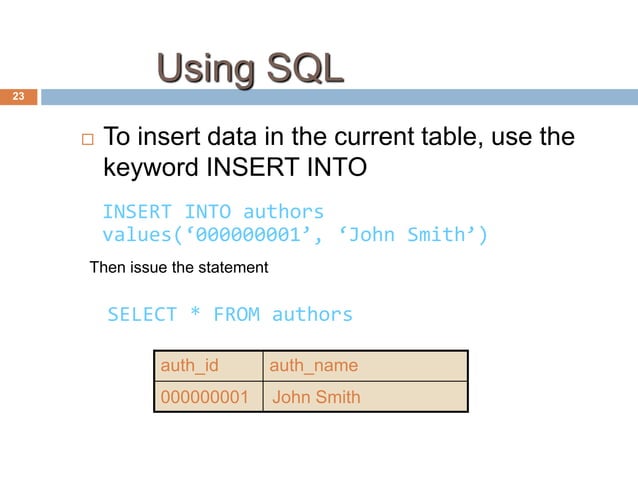Select the auth_id table header cell
638x478 pixels.
[209, 366]
